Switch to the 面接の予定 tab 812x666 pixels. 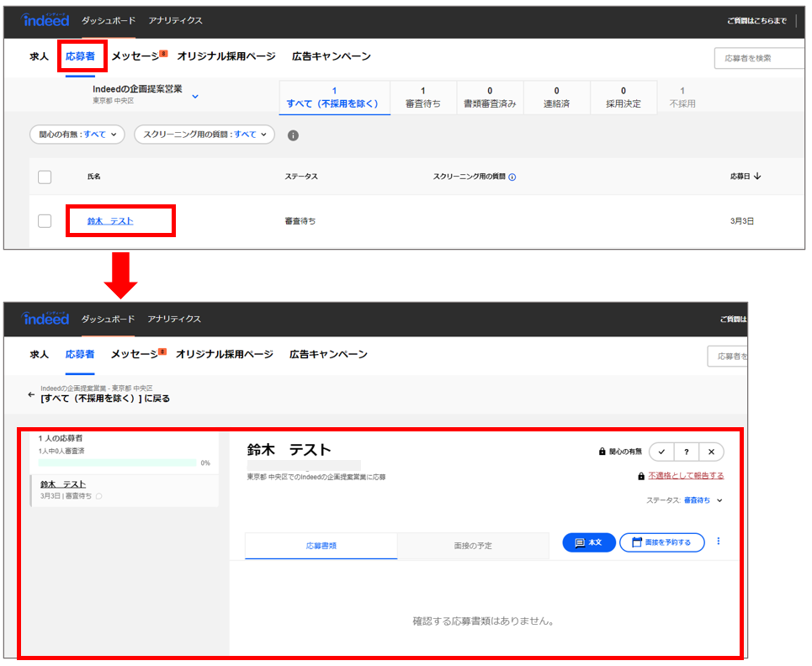pos(473,546)
